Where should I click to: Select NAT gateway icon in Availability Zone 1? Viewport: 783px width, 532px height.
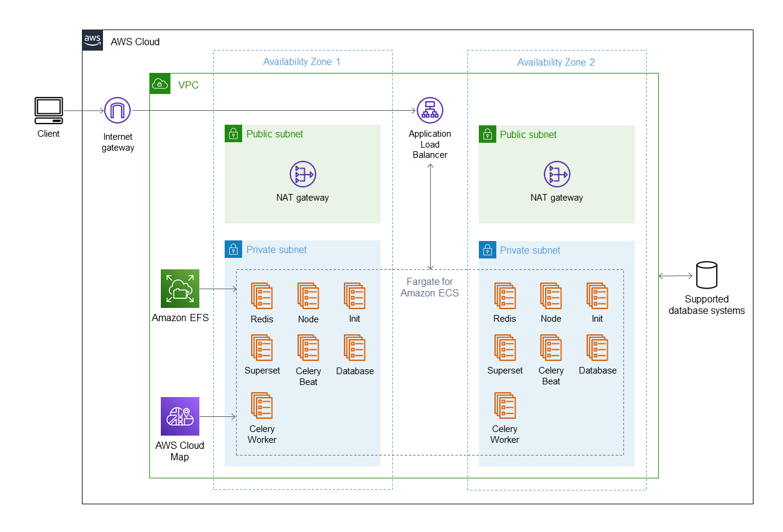pos(302,174)
